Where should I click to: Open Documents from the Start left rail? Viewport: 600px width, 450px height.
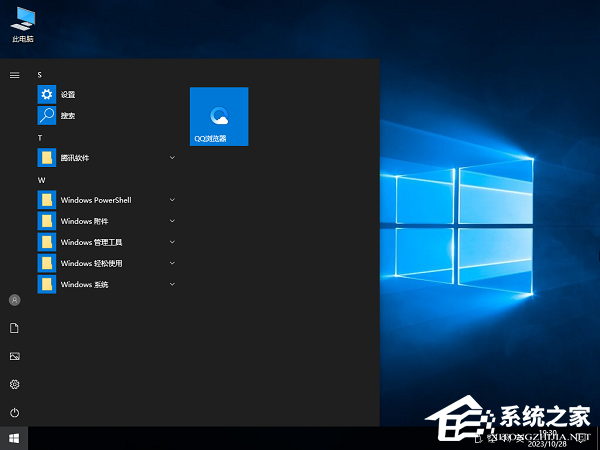tap(14, 328)
